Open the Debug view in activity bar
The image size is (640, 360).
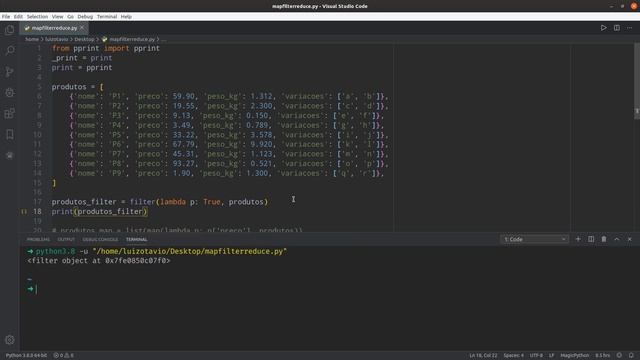(9, 93)
